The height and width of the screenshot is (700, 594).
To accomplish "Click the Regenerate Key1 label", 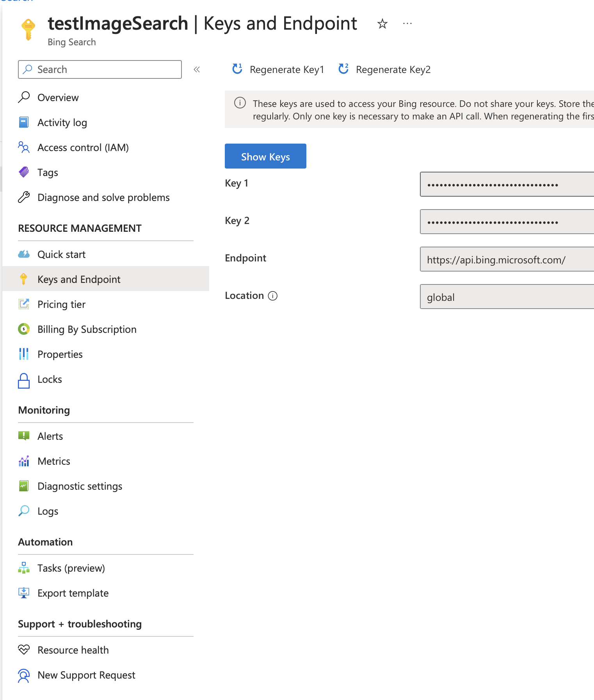I will (x=287, y=69).
